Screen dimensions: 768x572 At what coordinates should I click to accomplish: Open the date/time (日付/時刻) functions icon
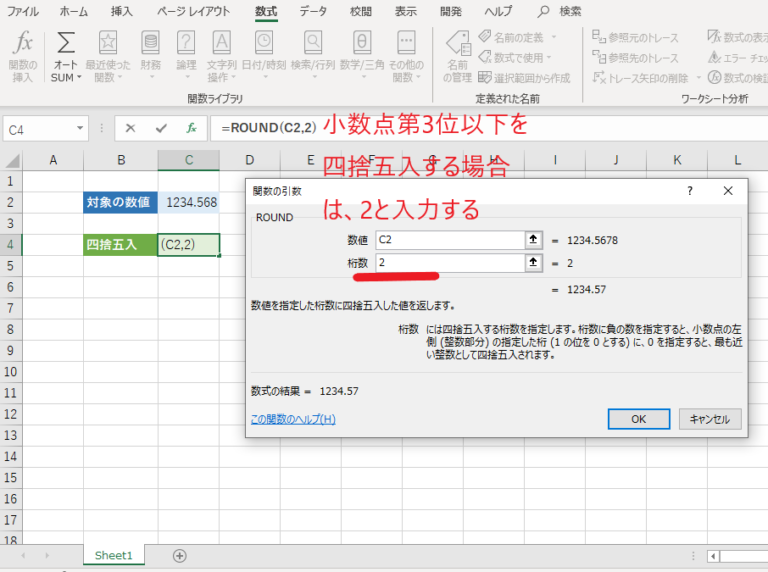point(264,43)
